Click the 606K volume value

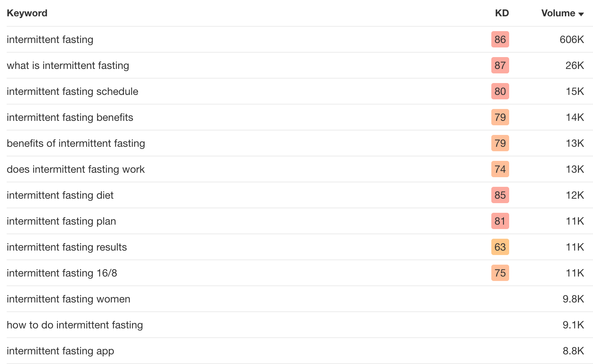(x=572, y=40)
